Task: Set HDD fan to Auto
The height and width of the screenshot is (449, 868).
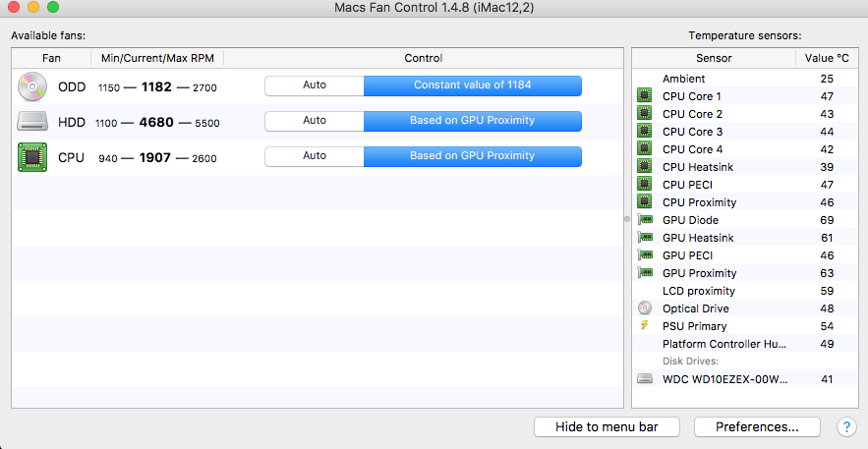Action: [315, 121]
